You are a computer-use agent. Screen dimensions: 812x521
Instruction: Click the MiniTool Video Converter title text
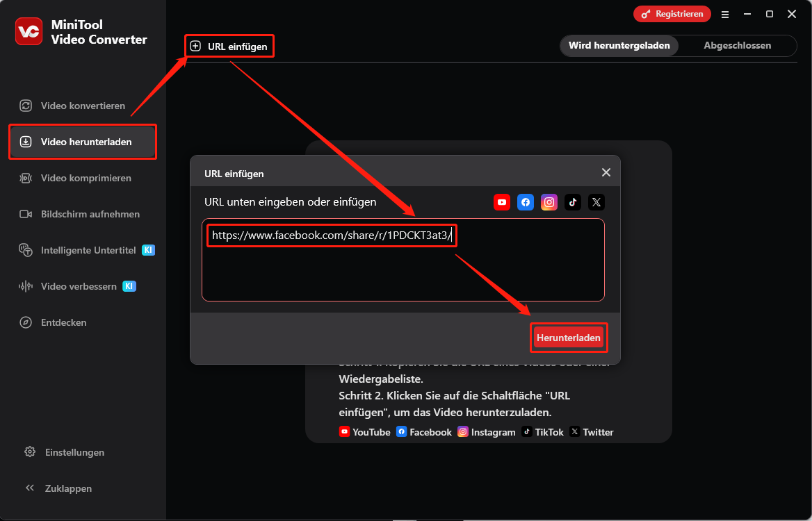[x=99, y=32]
